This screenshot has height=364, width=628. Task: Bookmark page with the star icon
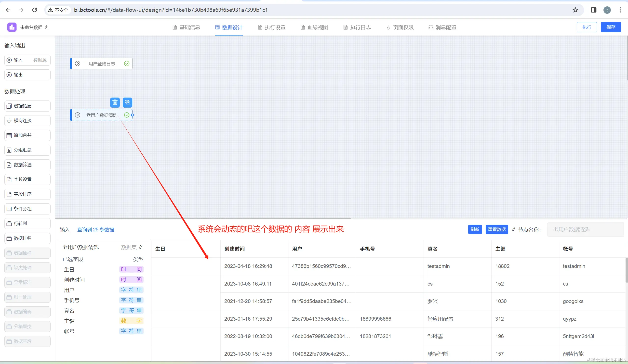pos(575,10)
